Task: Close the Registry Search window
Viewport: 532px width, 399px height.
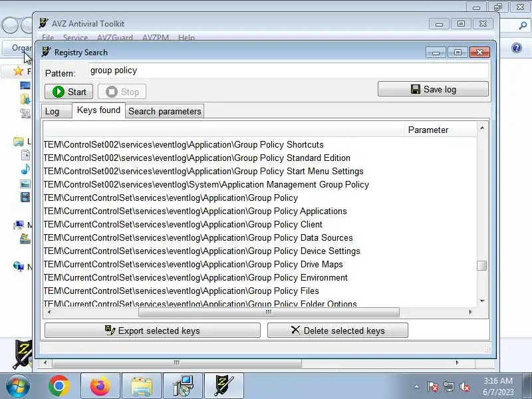Action: pyautogui.click(x=479, y=52)
